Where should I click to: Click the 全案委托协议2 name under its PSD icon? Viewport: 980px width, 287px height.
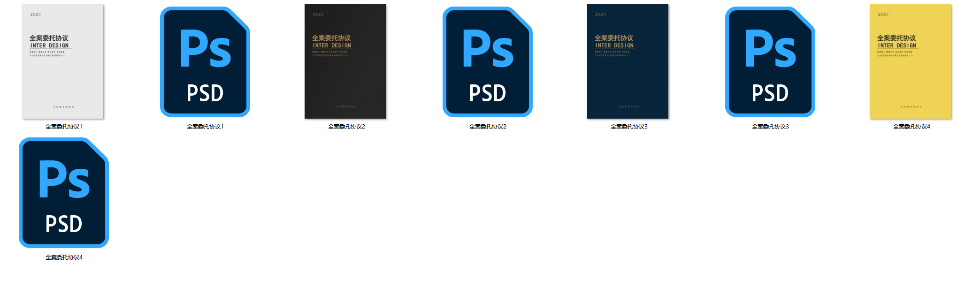pos(488,127)
